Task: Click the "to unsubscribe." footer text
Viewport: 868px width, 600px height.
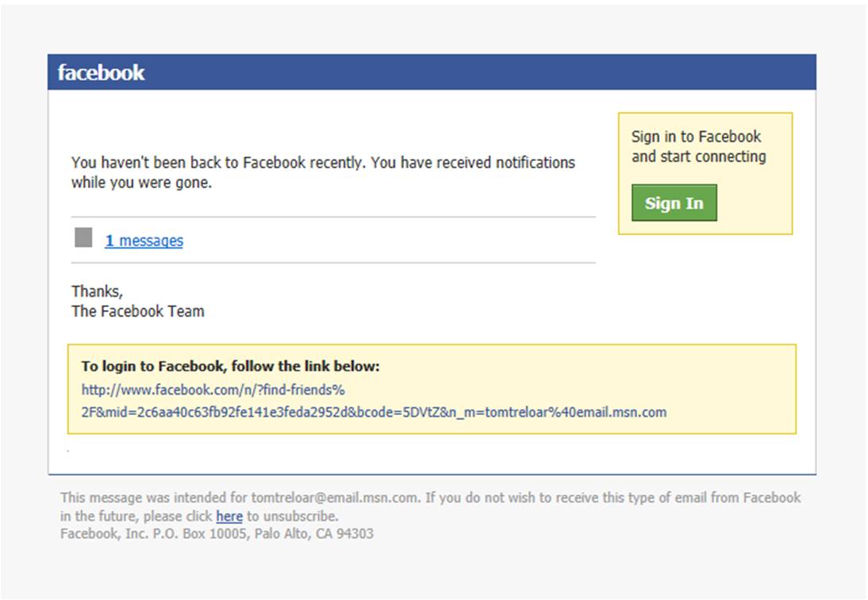Action: (x=292, y=517)
